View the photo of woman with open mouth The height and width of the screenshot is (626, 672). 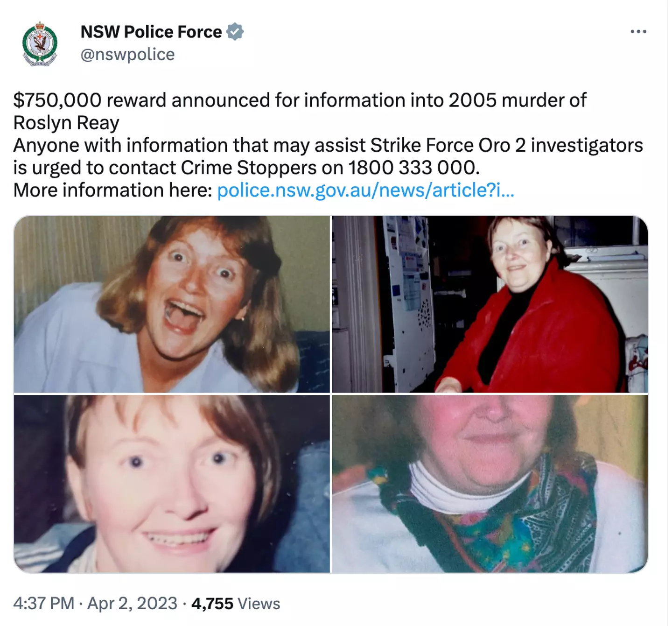point(172,304)
